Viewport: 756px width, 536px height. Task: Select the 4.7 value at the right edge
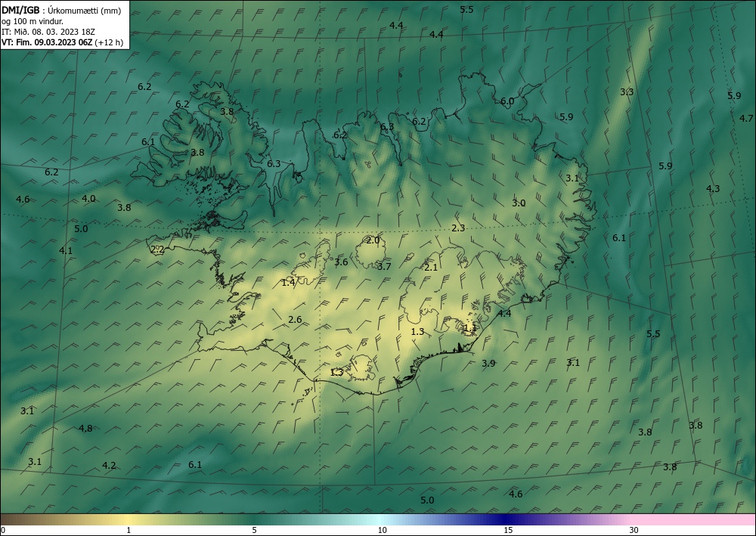pos(746,118)
